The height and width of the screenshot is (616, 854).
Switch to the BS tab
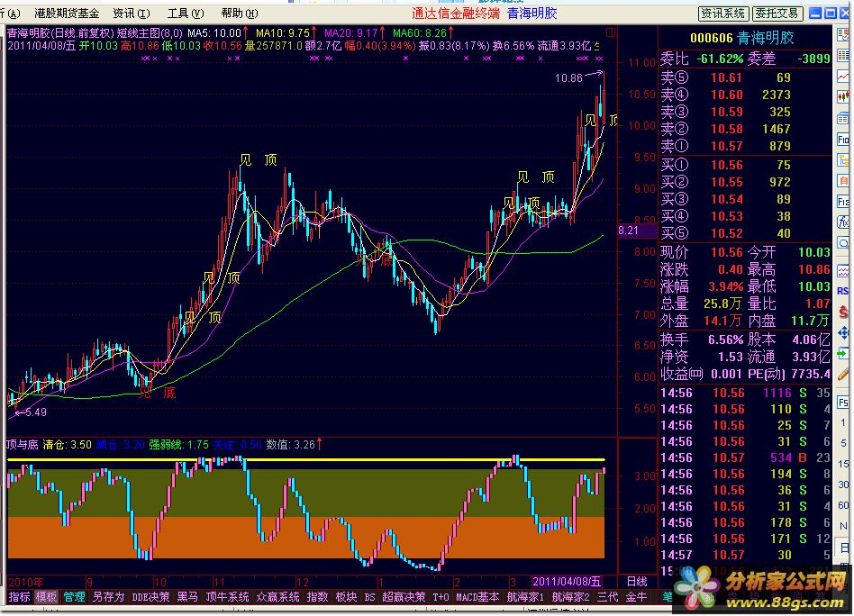pos(370,597)
